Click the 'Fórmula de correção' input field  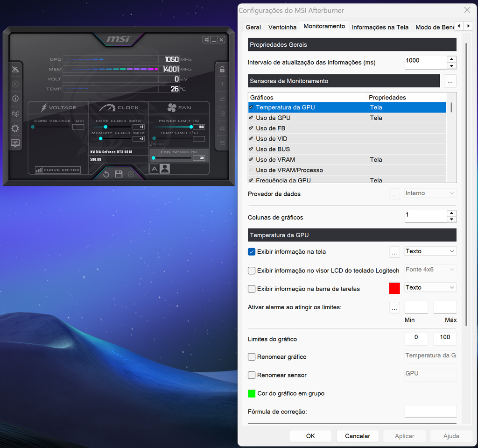(x=430, y=412)
